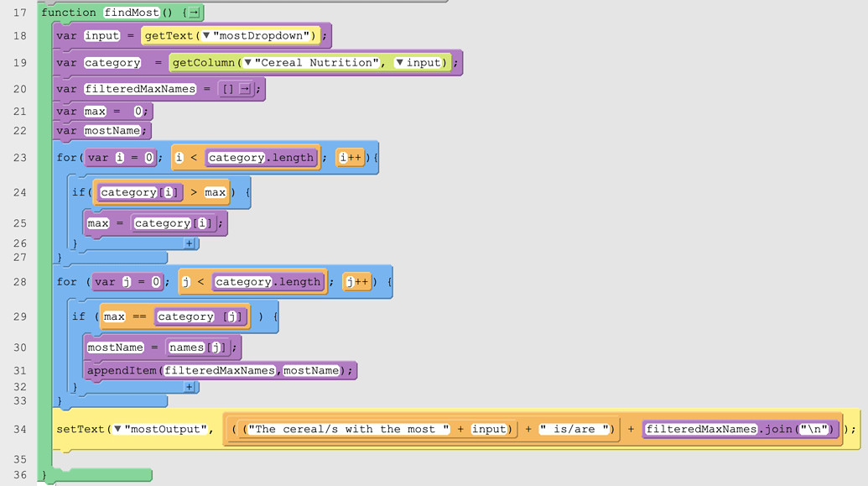The image size is (868, 486).
Task: Click the input variable name field on line 18
Action: coord(101,35)
